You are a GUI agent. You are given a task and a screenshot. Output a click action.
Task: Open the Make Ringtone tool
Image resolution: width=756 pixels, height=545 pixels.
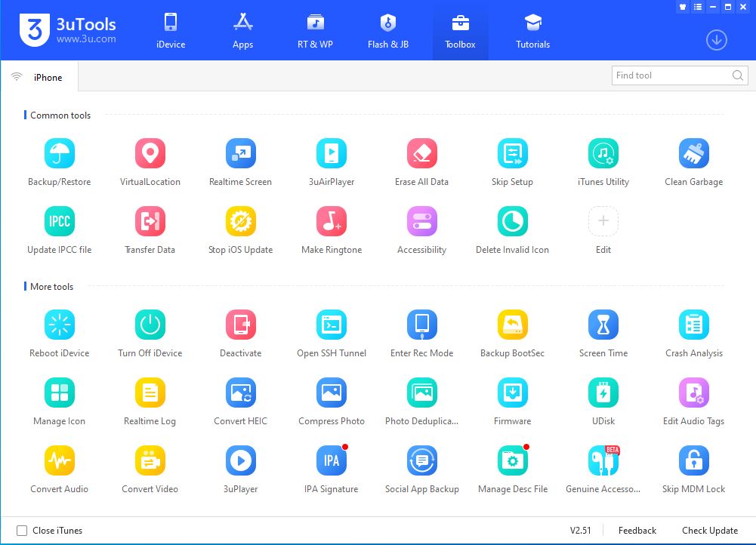pyautogui.click(x=331, y=222)
